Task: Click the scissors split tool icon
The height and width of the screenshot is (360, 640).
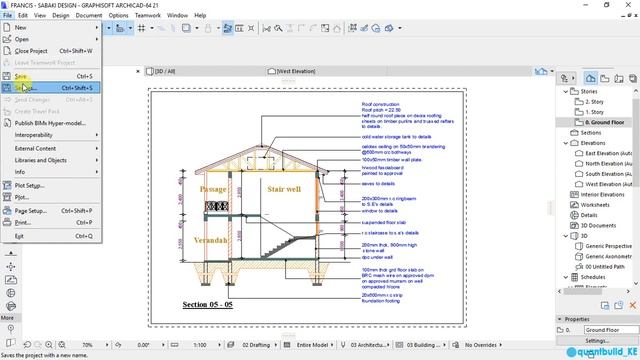Action: coord(267,28)
